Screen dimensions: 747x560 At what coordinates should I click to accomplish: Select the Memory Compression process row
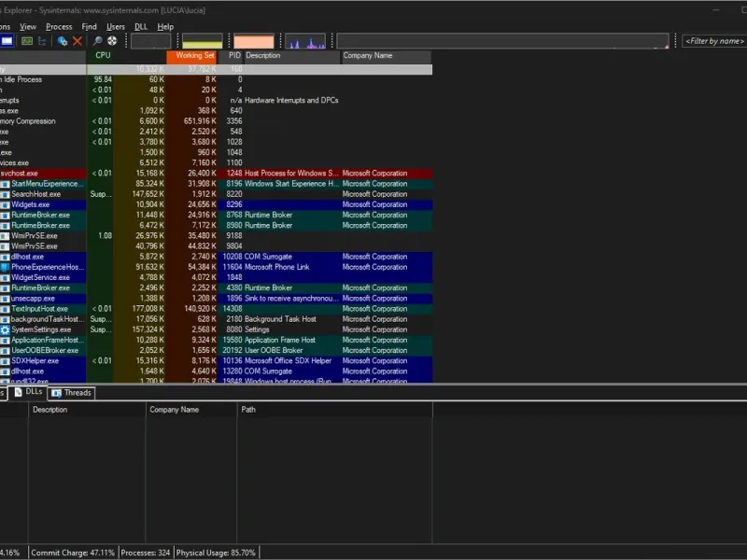point(216,121)
